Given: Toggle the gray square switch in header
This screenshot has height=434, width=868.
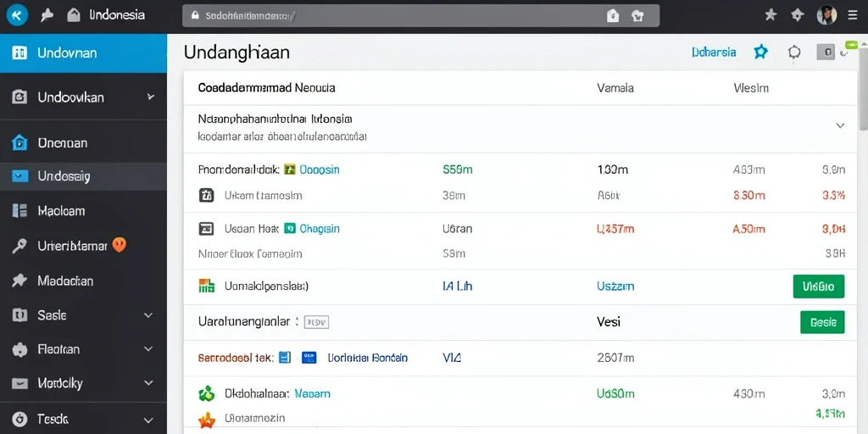Looking at the screenshot, I should point(826,52).
